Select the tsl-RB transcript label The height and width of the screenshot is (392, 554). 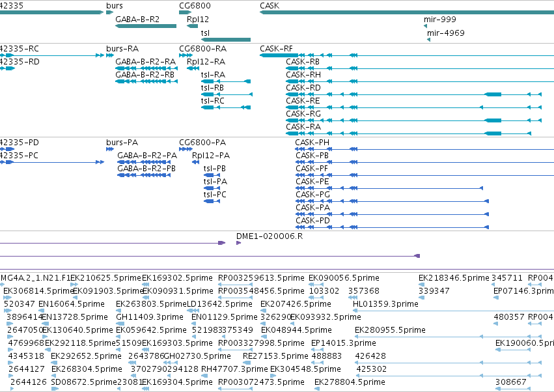[212, 88]
